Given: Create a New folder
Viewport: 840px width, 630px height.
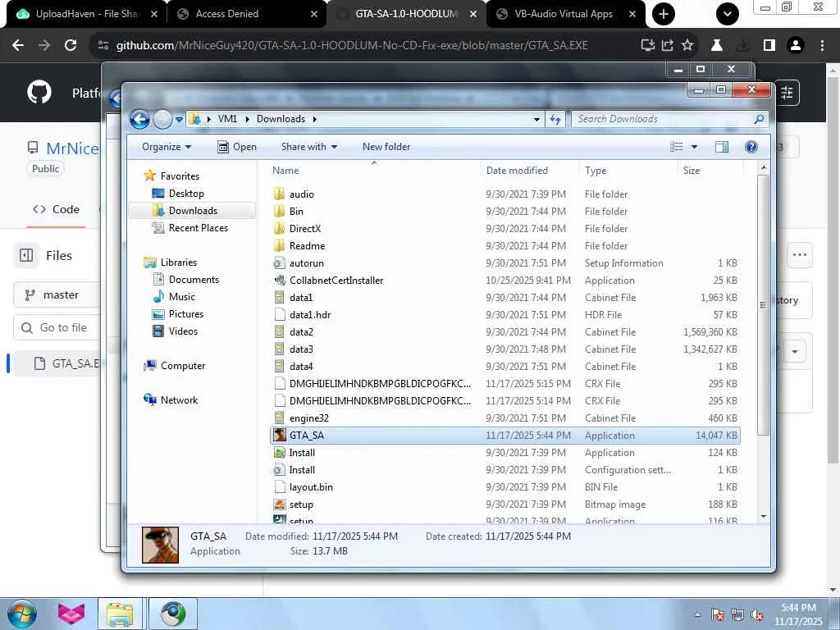Looking at the screenshot, I should coord(386,147).
